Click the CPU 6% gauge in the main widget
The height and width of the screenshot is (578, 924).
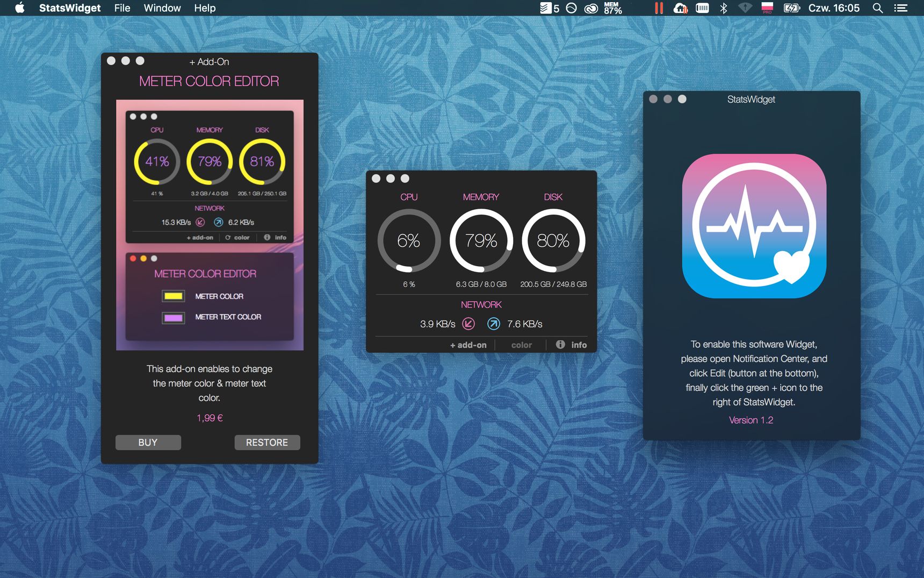point(409,240)
